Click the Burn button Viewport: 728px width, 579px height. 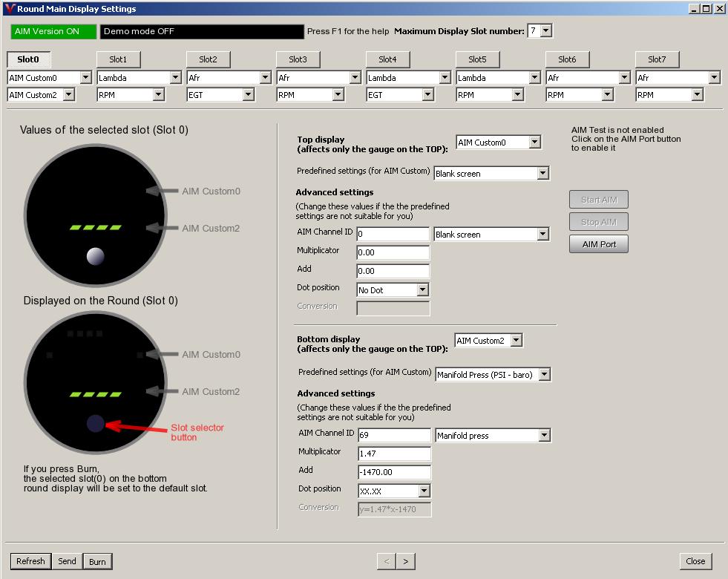(97, 562)
